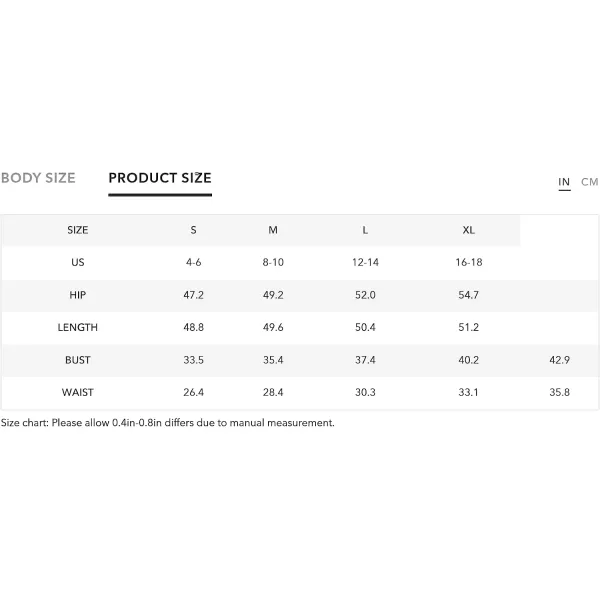
Task: Switch measurement units to CM
Action: point(589,182)
